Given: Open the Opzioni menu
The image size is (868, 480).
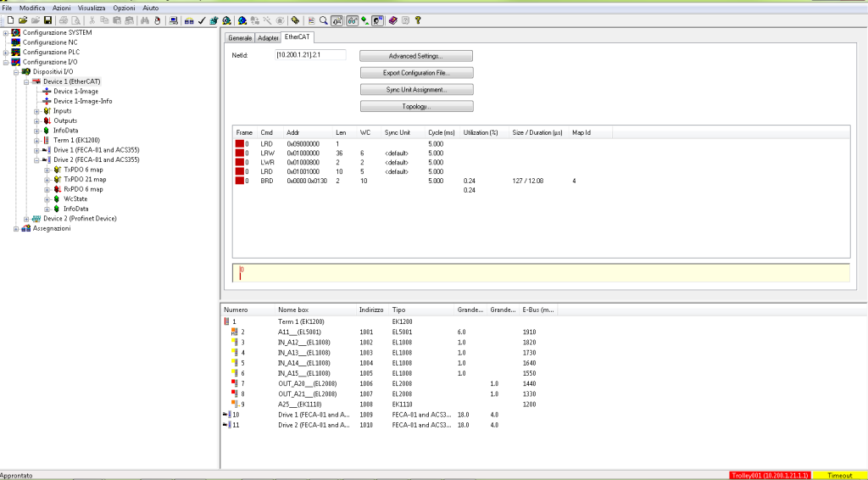Looking at the screenshot, I should (124, 8).
